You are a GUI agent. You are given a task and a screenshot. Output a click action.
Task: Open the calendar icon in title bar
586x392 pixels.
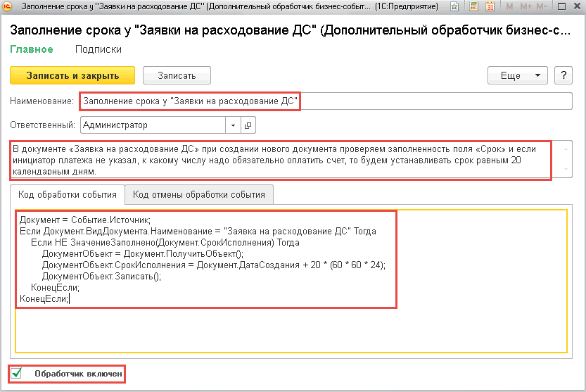[490, 6]
